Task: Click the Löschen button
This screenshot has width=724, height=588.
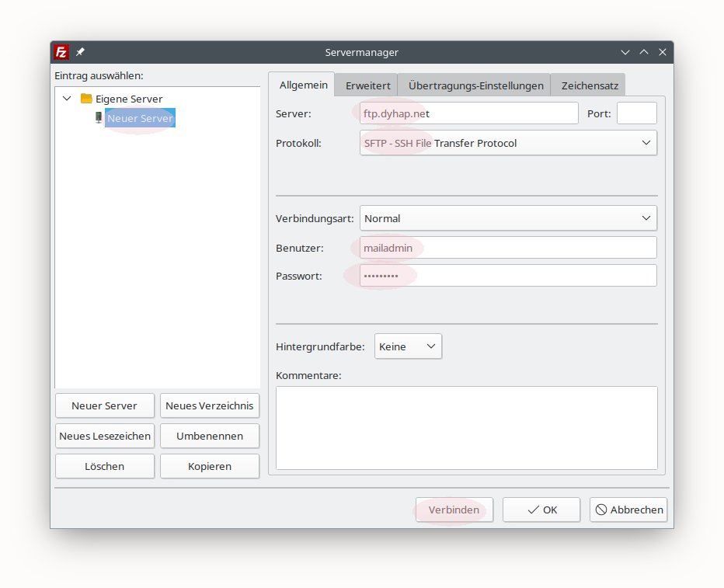Action: pos(104,466)
